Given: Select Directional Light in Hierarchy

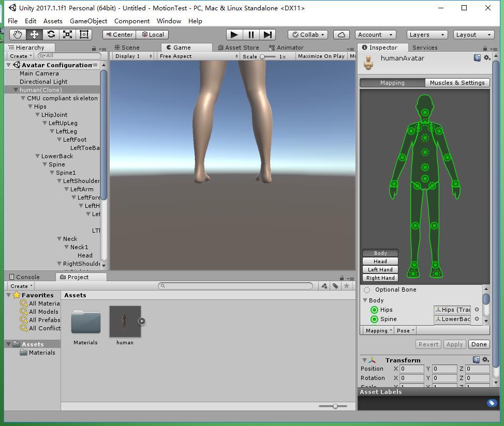Looking at the screenshot, I should point(43,82).
